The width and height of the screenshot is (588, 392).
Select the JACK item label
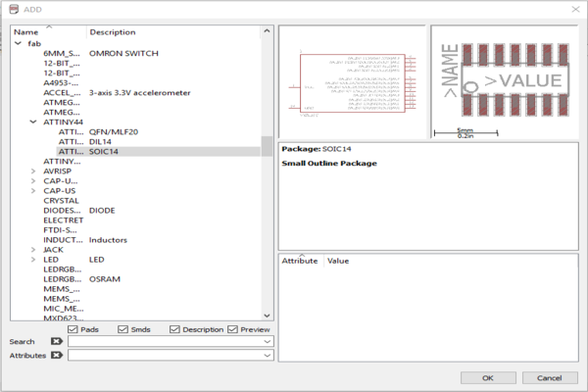tap(53, 250)
